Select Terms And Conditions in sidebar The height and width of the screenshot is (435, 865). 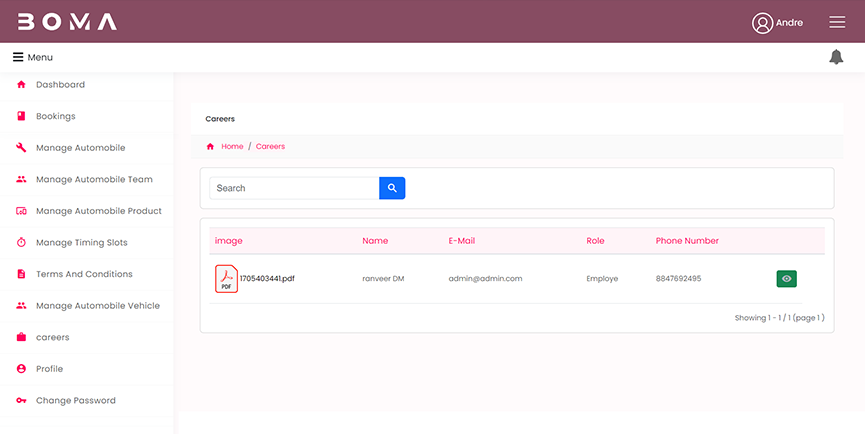point(84,274)
